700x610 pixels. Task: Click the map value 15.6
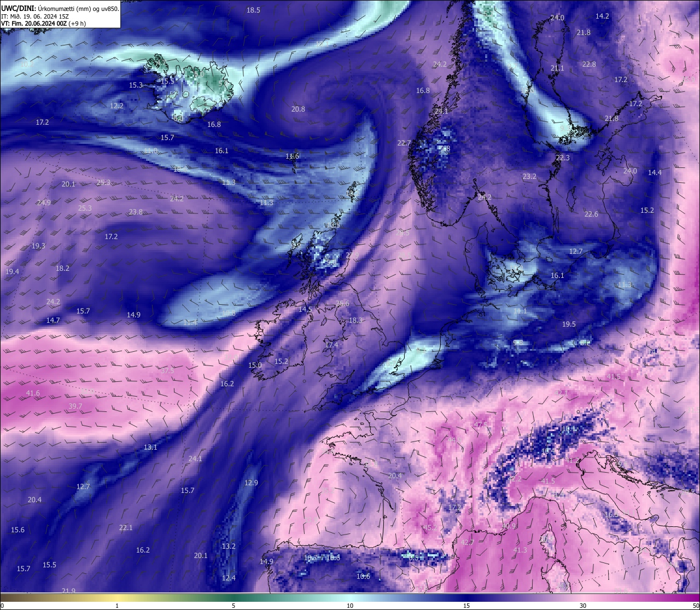click(17, 530)
